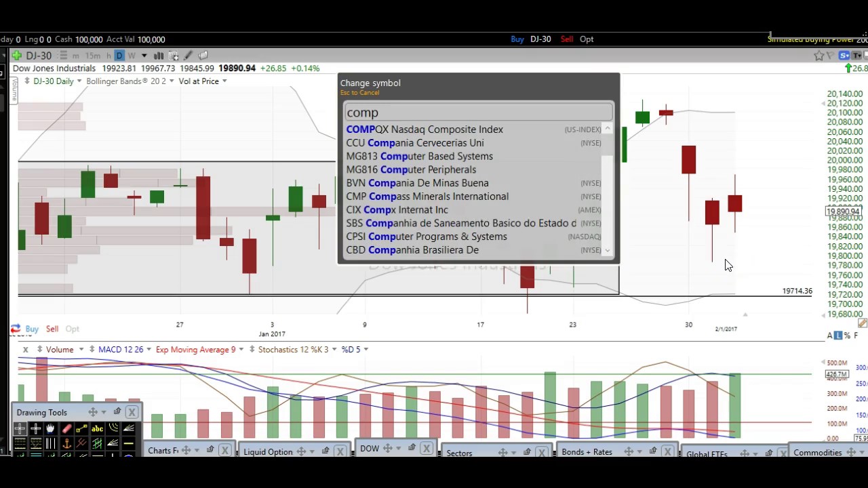The height and width of the screenshot is (488, 868).
Task: Pick the abc text annotation tool
Action: click(97, 428)
